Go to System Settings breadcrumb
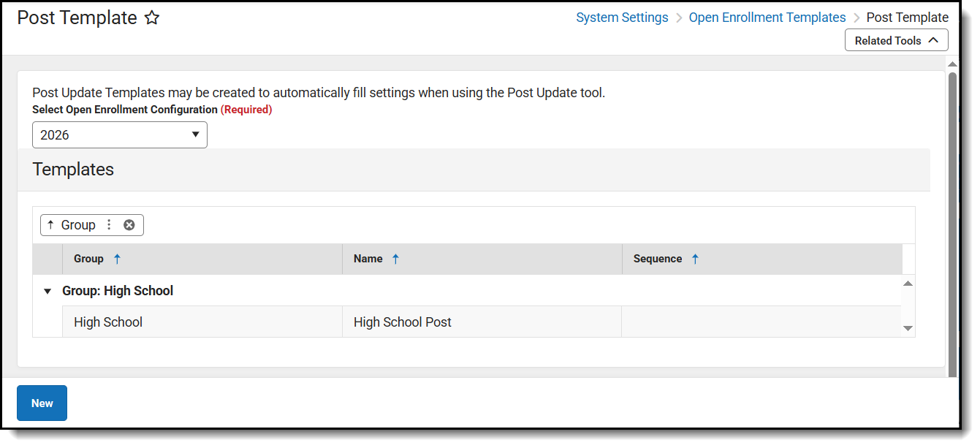The width and height of the screenshot is (980, 448). point(622,18)
